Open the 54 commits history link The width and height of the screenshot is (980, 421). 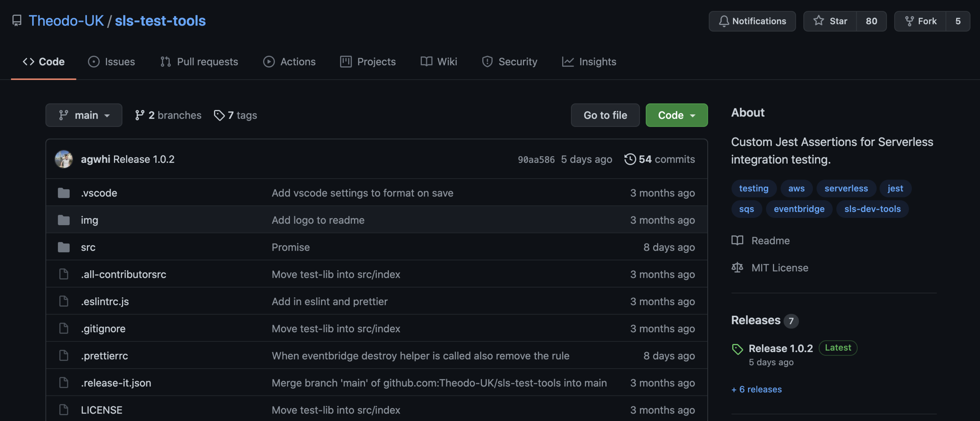(660, 159)
